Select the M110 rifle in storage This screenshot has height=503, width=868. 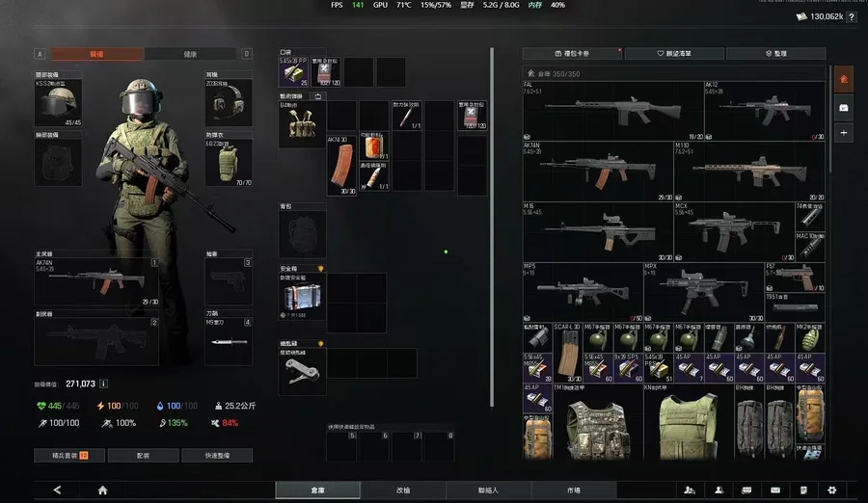coord(749,172)
